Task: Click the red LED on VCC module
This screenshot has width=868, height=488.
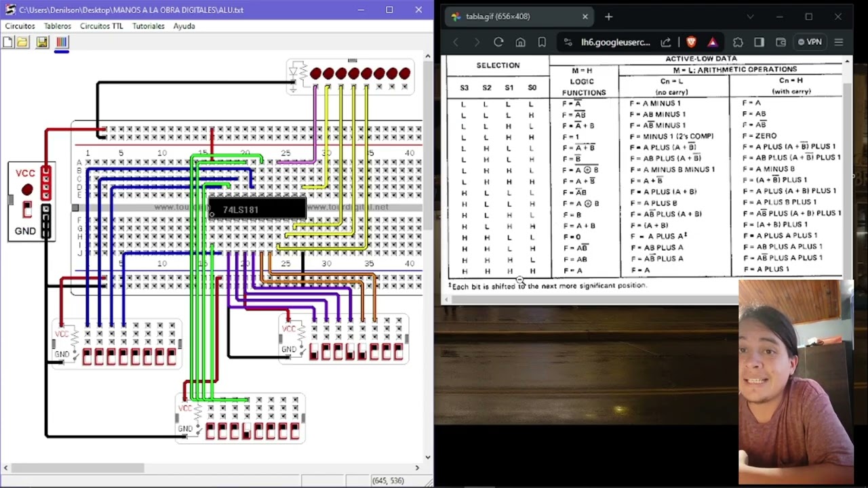Action: 27,190
